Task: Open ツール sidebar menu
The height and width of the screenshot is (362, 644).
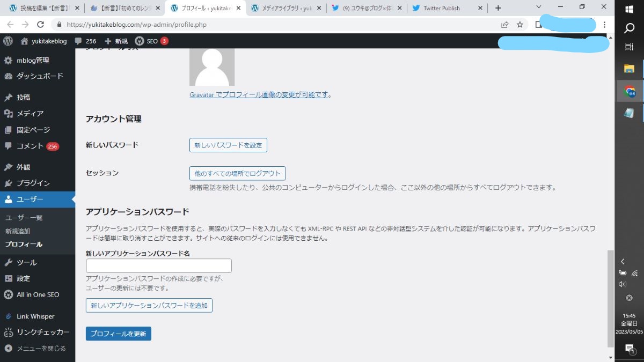Action: pos(38,263)
